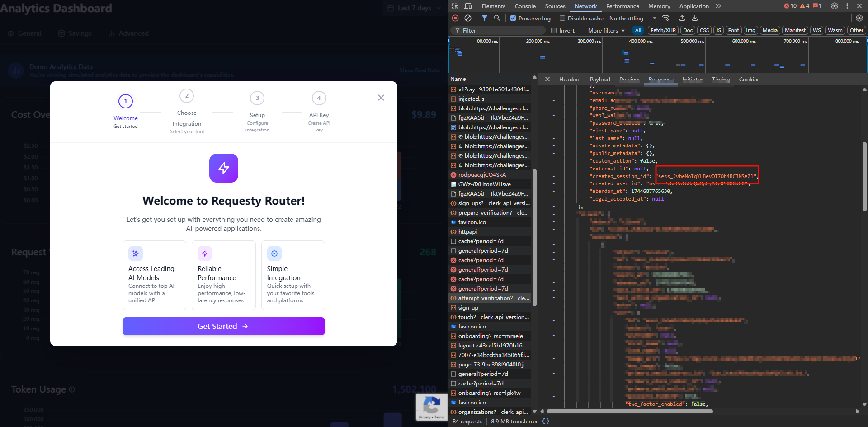Switch to the Sources panel tab
This screenshot has height=427, width=868.
[x=555, y=6]
